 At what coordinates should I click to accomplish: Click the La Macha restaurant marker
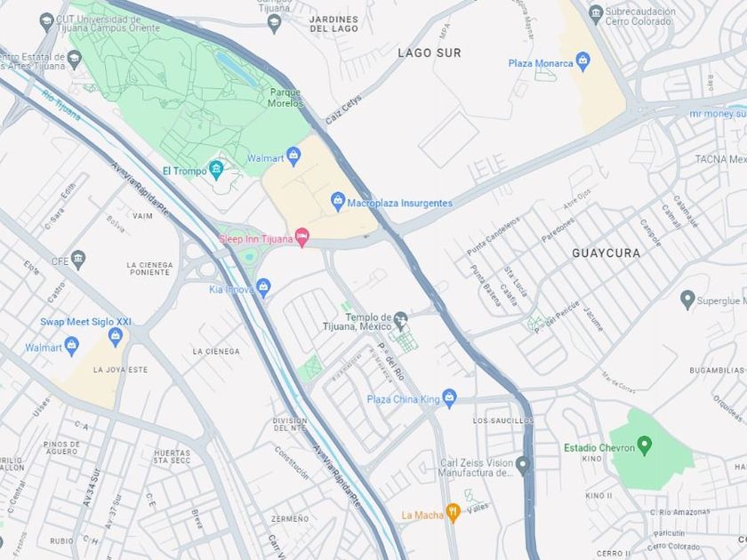(453, 514)
